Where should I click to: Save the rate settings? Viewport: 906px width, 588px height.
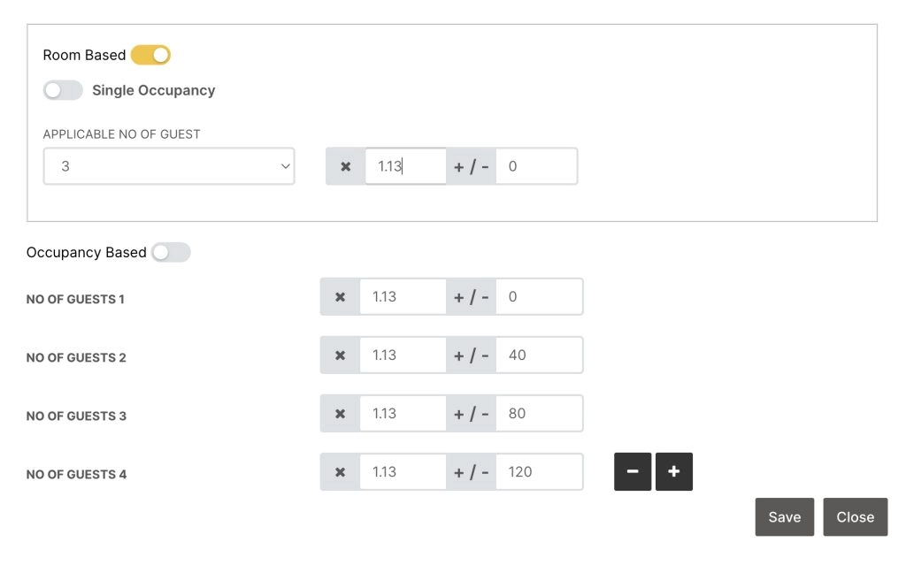pyautogui.click(x=784, y=517)
